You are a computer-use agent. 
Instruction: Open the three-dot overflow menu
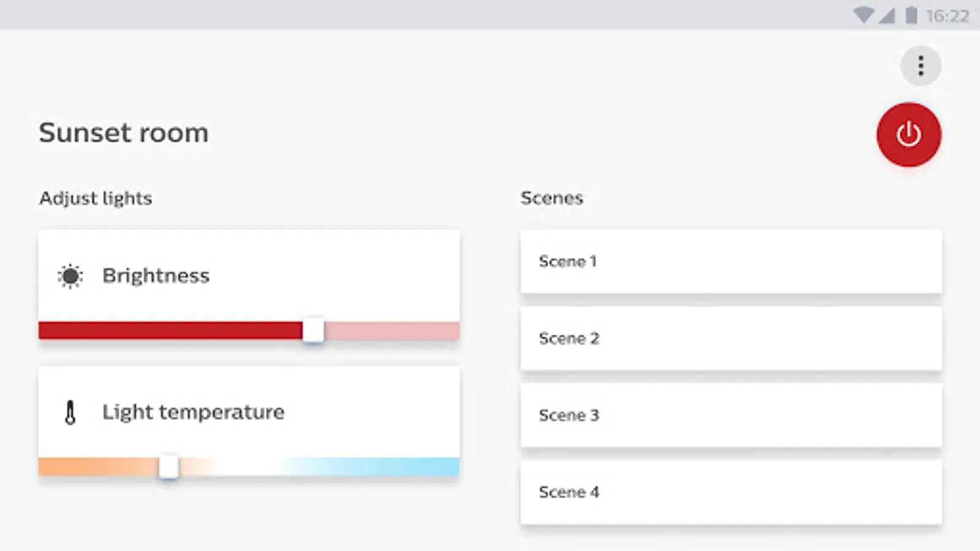pos(921,66)
